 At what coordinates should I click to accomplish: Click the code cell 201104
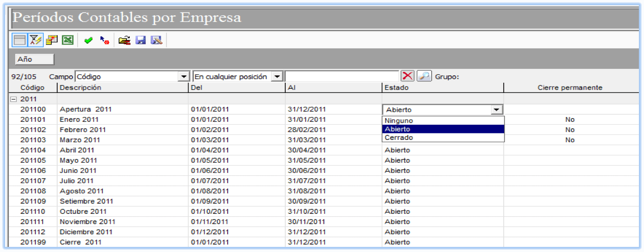(33, 150)
